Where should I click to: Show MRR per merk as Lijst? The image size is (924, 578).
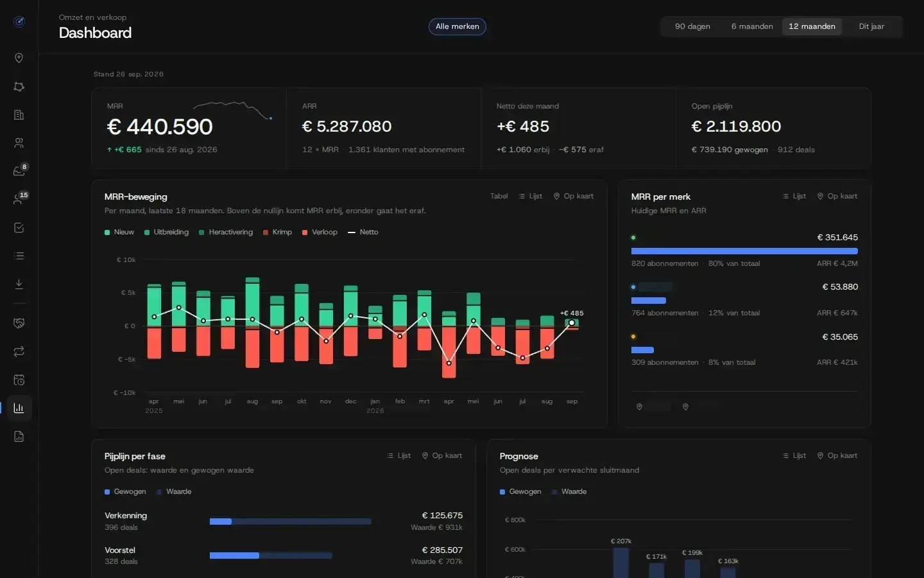point(794,196)
